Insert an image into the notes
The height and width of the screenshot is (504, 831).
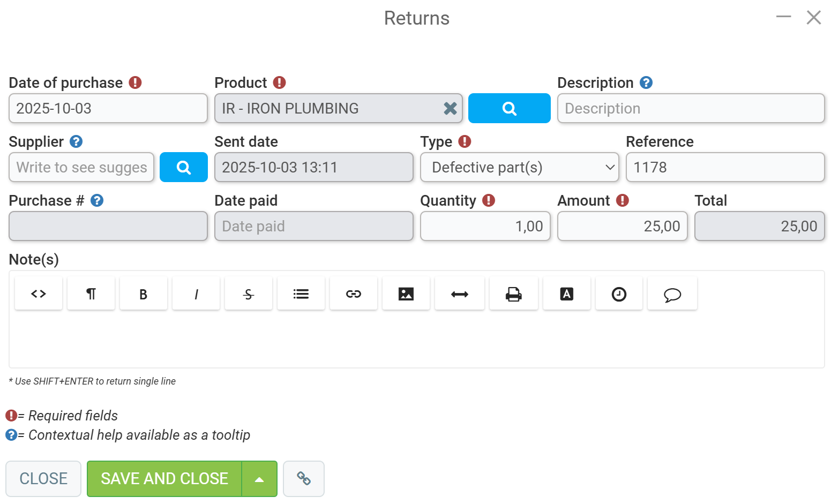tap(406, 294)
